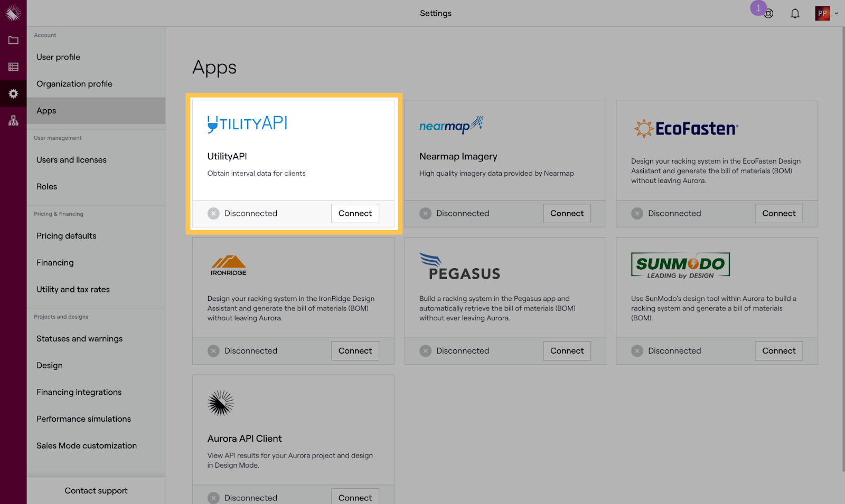
Task: Connect the Nearmap Imagery integration
Action: pyautogui.click(x=567, y=213)
